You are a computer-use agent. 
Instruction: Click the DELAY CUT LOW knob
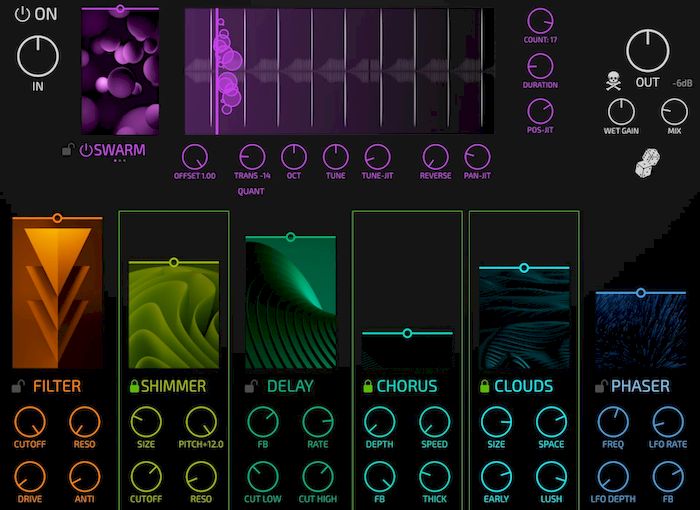tap(263, 477)
